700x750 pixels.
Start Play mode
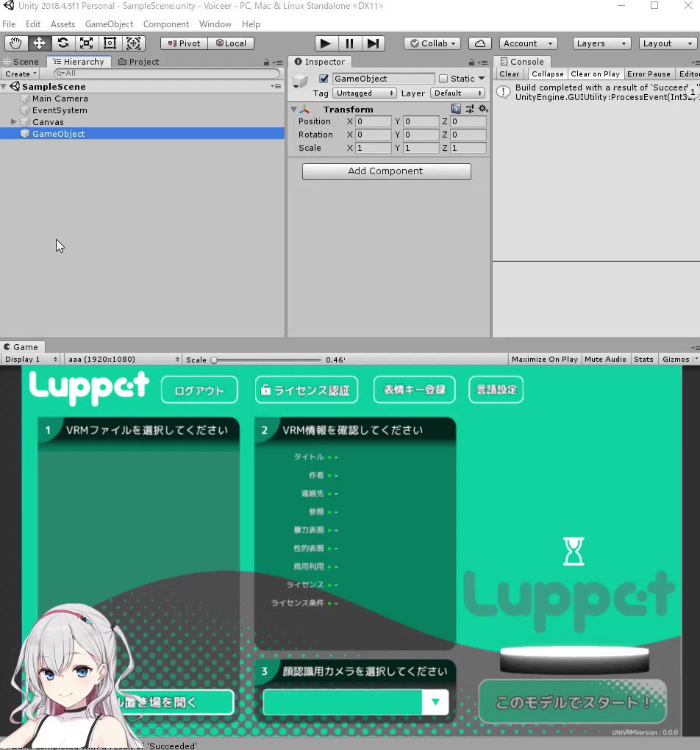tap(326, 43)
